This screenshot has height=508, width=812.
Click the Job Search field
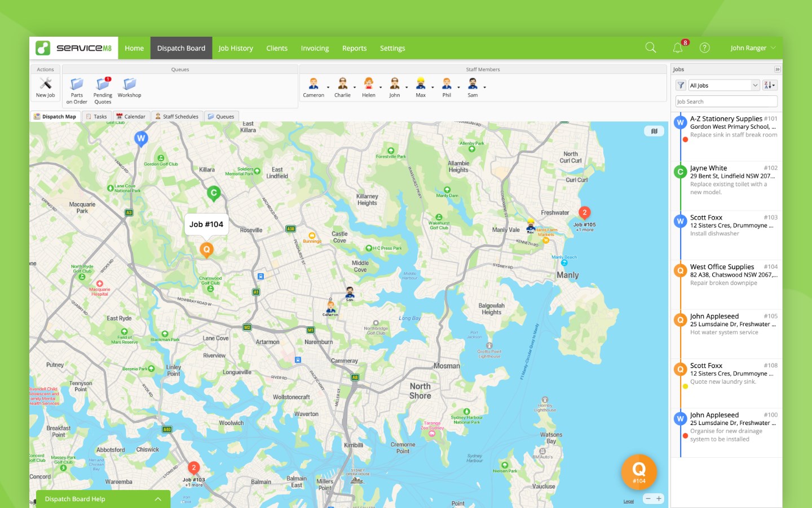click(726, 102)
